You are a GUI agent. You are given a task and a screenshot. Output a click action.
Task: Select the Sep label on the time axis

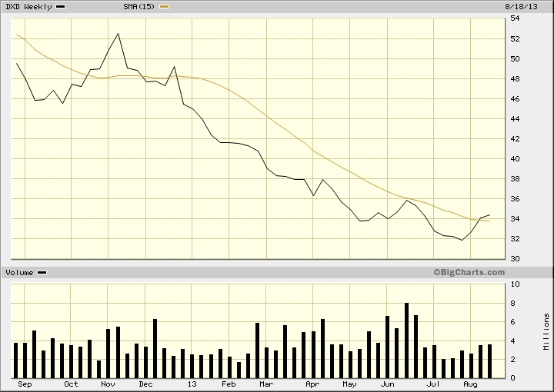[25, 384]
